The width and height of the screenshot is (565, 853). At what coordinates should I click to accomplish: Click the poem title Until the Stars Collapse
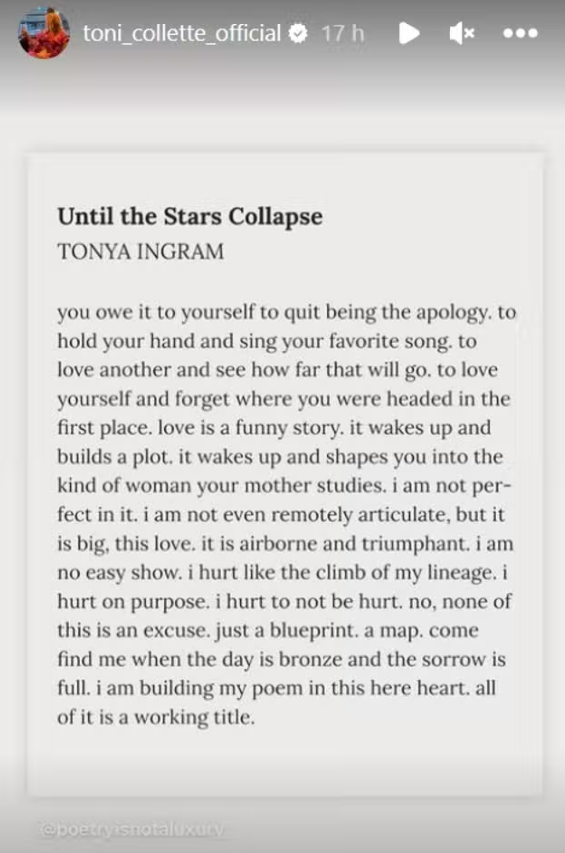[x=190, y=217]
